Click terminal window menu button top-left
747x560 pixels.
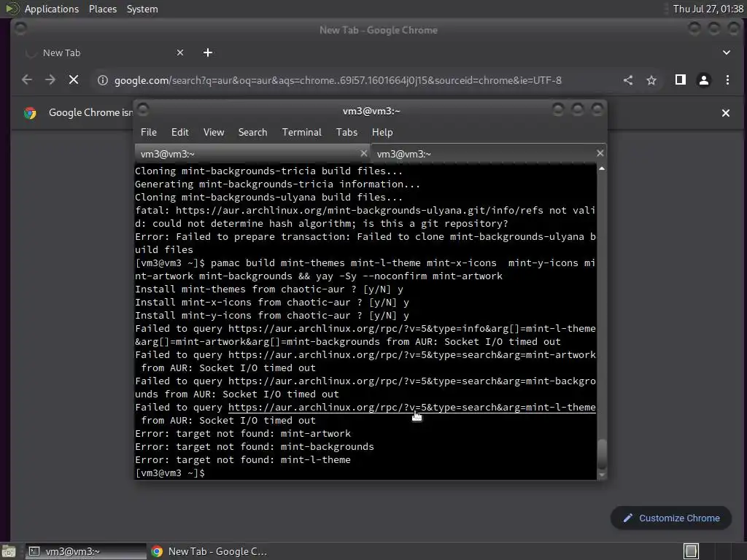(x=143, y=110)
